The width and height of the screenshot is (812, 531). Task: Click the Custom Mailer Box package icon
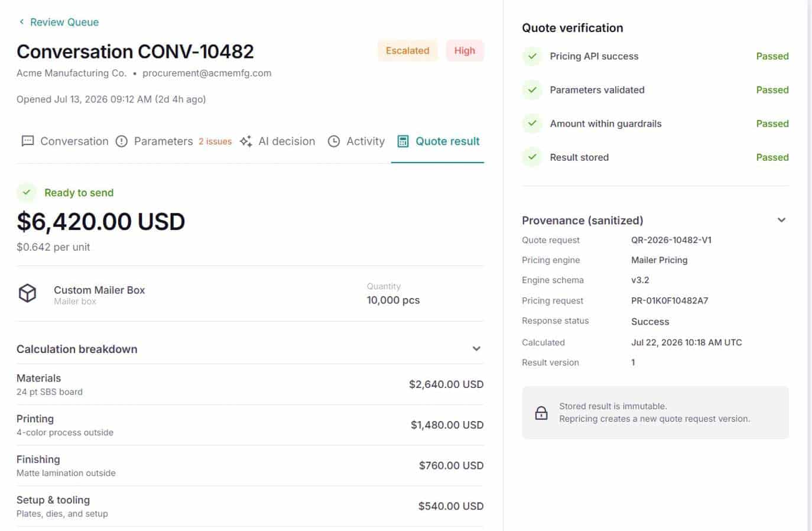click(28, 293)
